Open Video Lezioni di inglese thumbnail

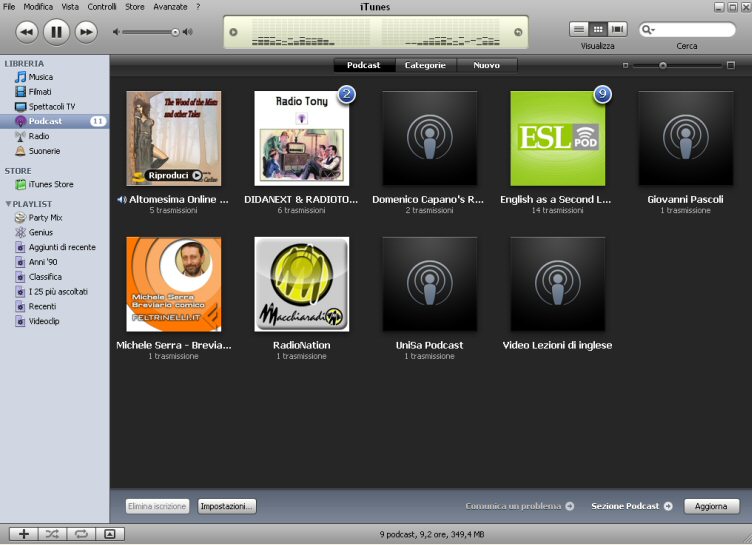tap(558, 284)
